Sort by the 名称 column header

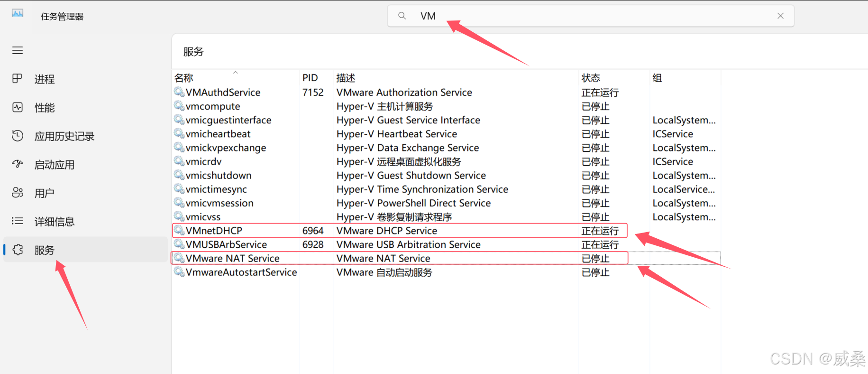[x=184, y=78]
